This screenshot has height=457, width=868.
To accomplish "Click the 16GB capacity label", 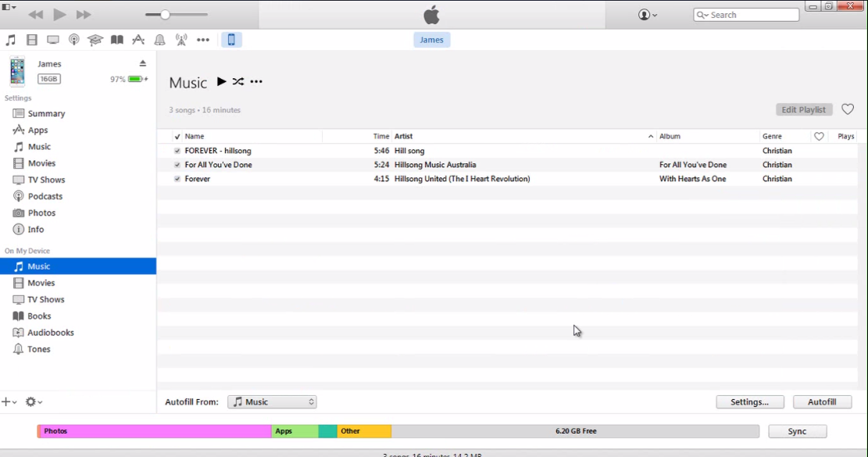I will (x=48, y=79).
